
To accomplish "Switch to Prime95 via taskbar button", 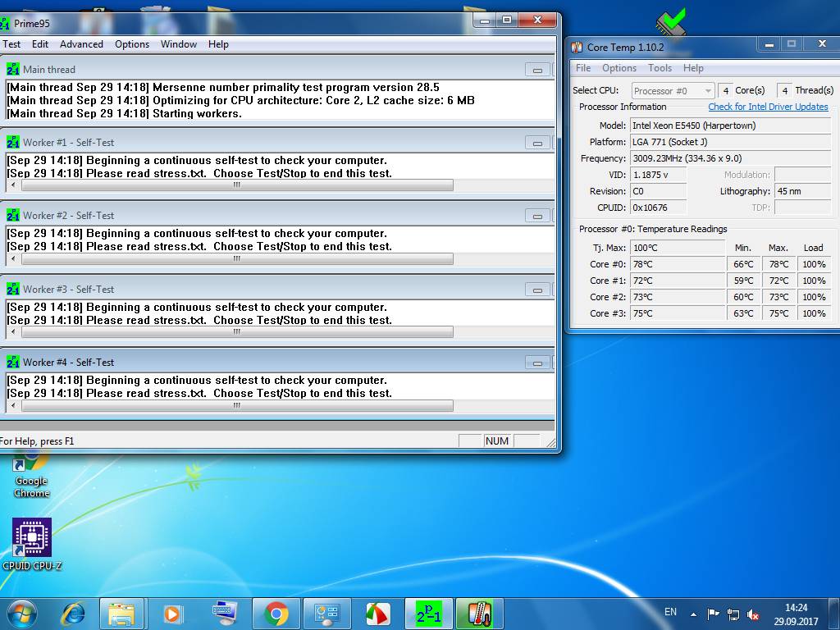I will pos(429,614).
